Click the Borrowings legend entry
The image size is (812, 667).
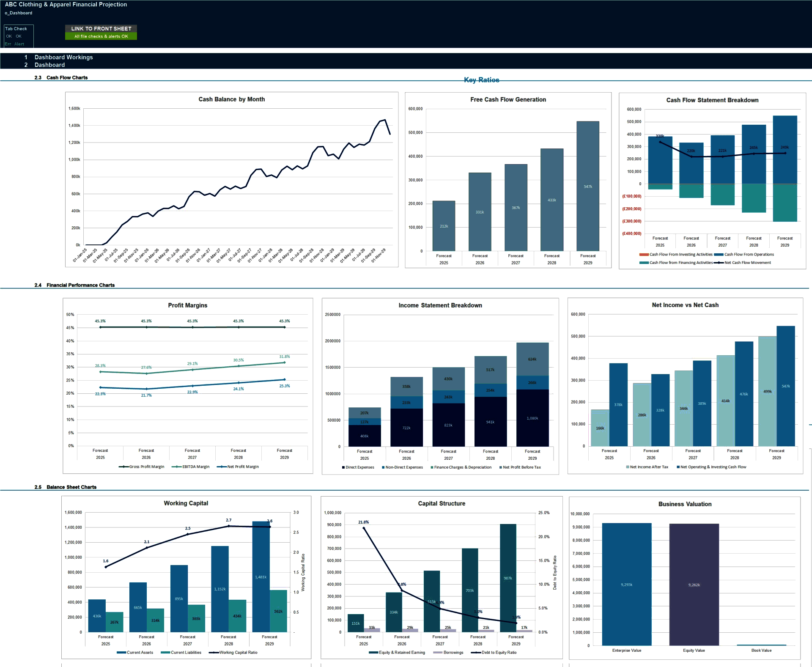448,653
